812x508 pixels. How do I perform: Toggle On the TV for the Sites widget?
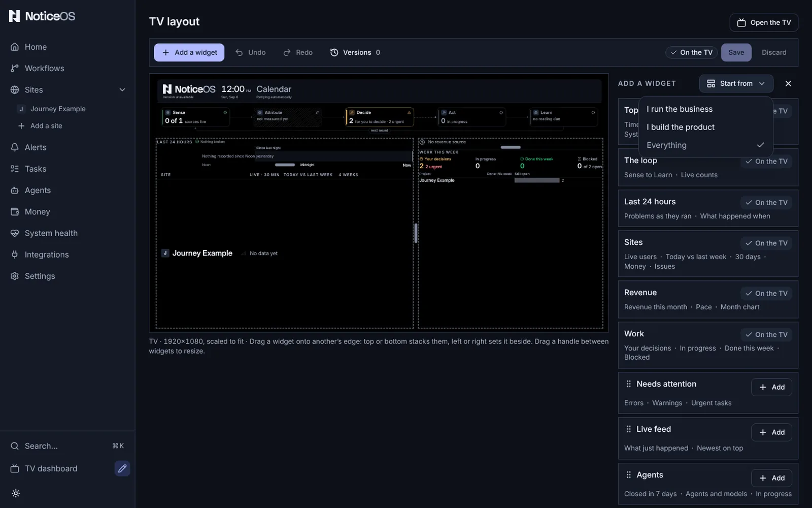click(766, 243)
